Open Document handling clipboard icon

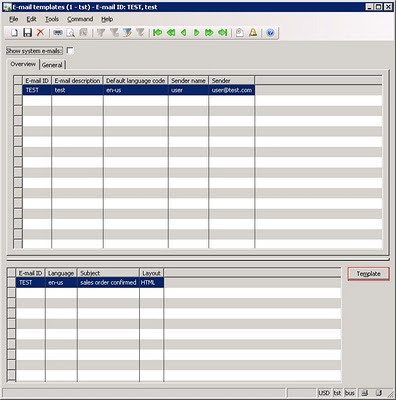coord(240,33)
